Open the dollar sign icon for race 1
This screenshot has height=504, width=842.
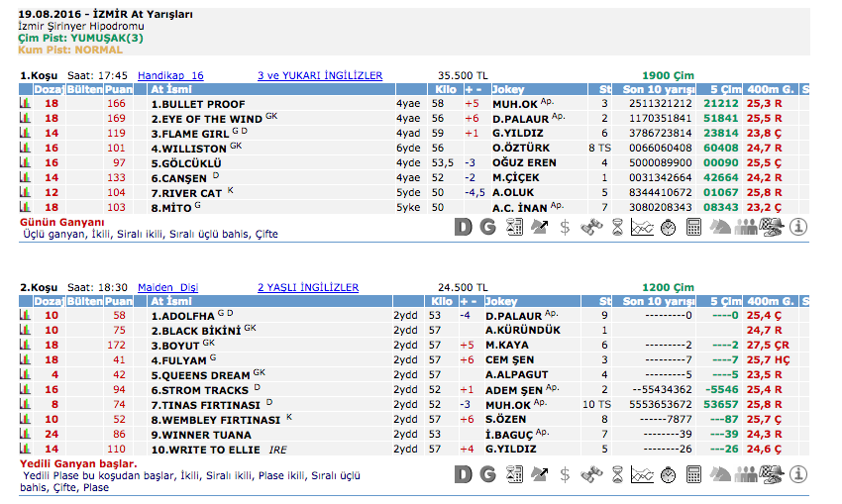click(565, 227)
